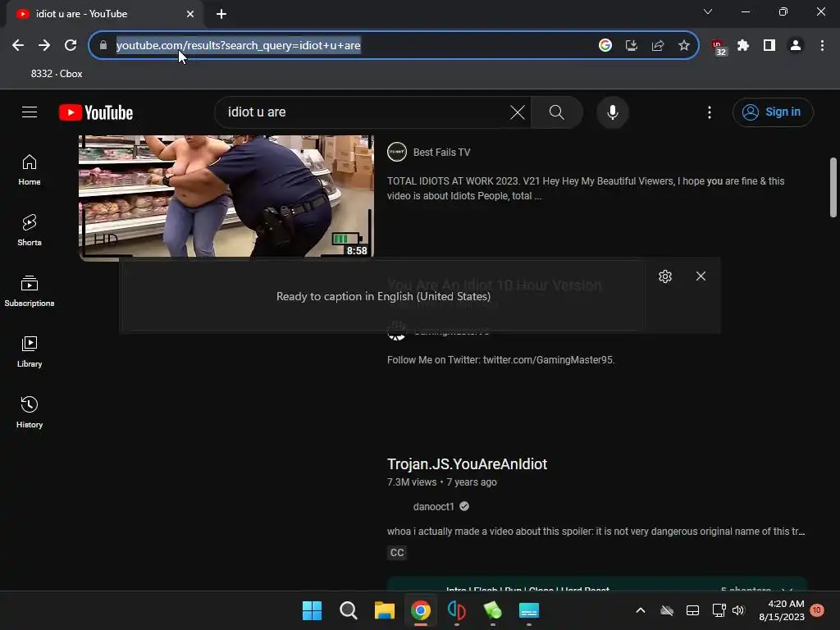The image size is (840, 630).
Task: Open Shorts in the sidebar
Action: (x=30, y=231)
